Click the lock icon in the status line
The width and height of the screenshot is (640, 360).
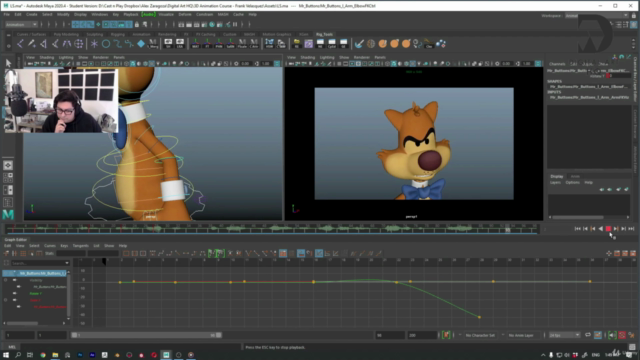[137, 24]
